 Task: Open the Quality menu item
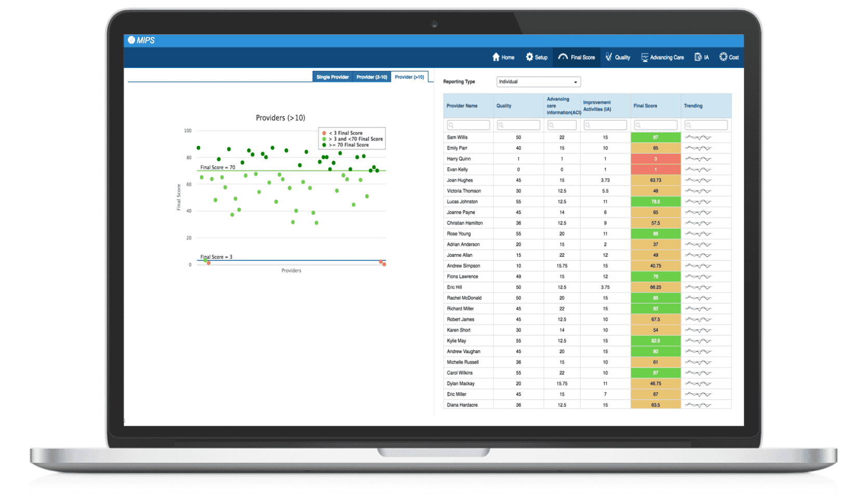[618, 57]
